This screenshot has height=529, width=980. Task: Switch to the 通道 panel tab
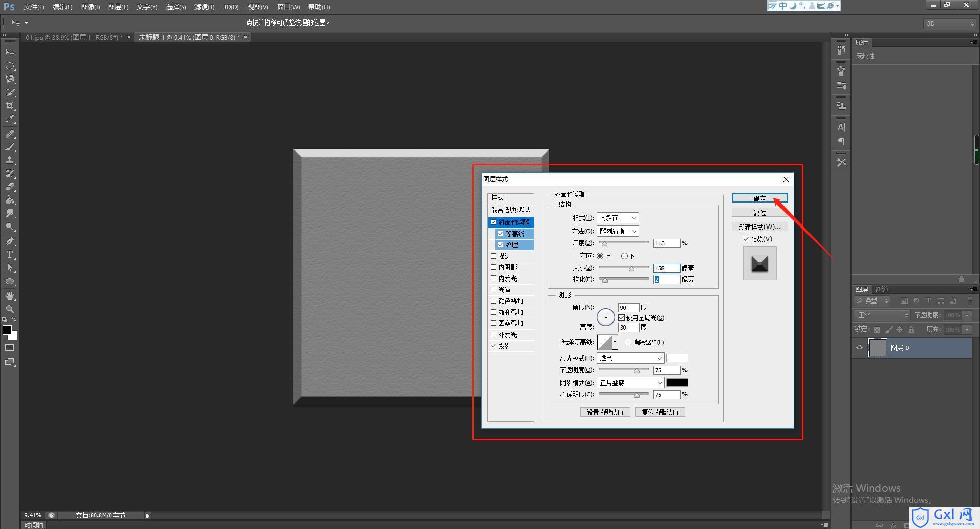pyautogui.click(x=881, y=289)
